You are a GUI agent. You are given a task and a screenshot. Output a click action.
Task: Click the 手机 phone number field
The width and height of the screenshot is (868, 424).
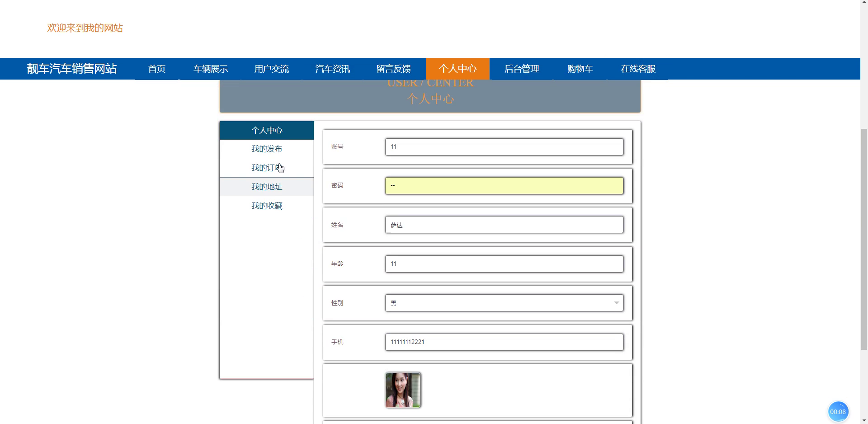pos(504,342)
